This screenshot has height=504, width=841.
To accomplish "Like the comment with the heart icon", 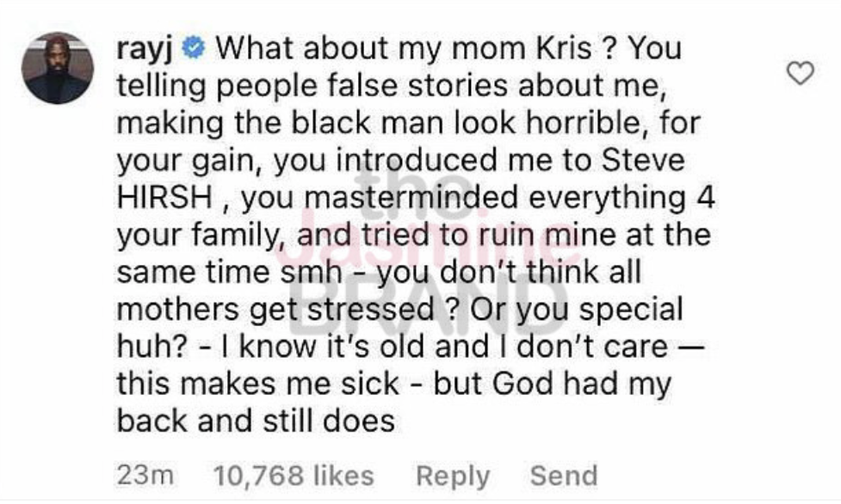I will (x=801, y=75).
